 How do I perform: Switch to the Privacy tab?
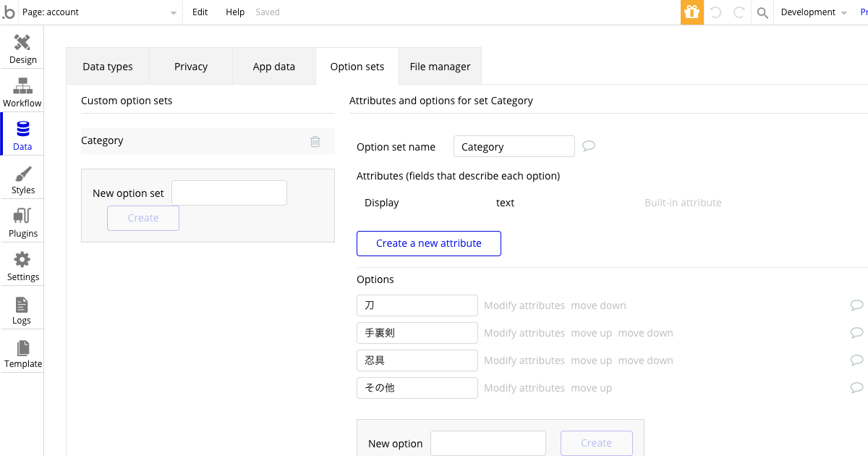191,67
